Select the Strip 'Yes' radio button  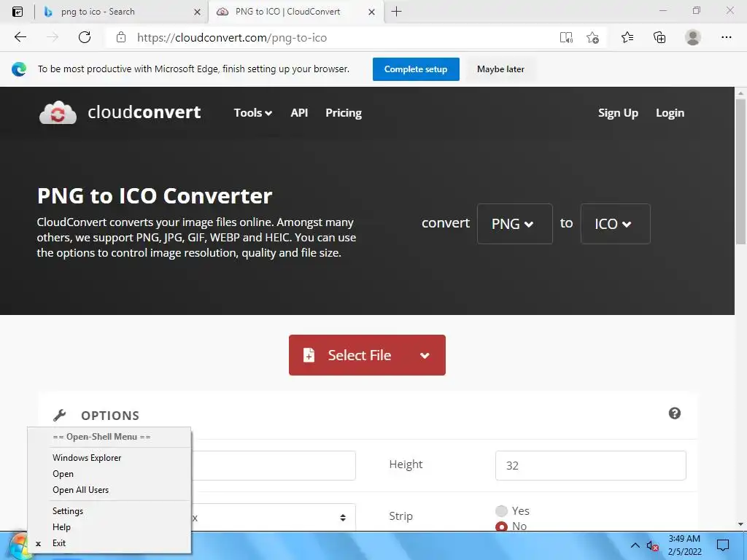501,511
